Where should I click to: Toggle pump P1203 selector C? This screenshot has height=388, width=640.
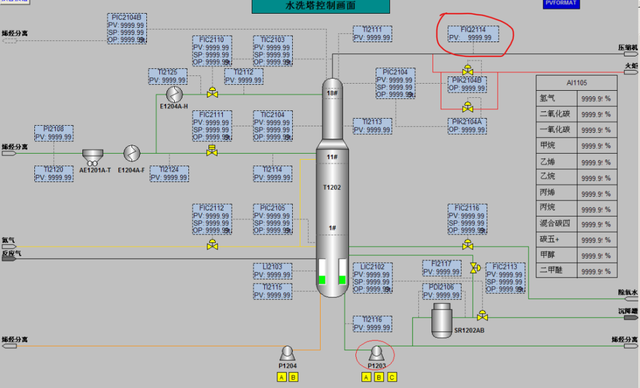click(x=392, y=377)
